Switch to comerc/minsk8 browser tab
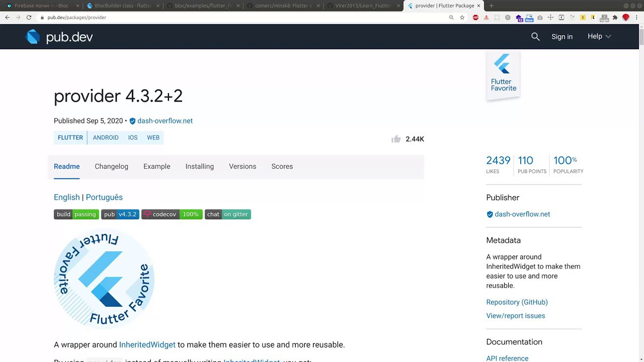 click(283, 6)
